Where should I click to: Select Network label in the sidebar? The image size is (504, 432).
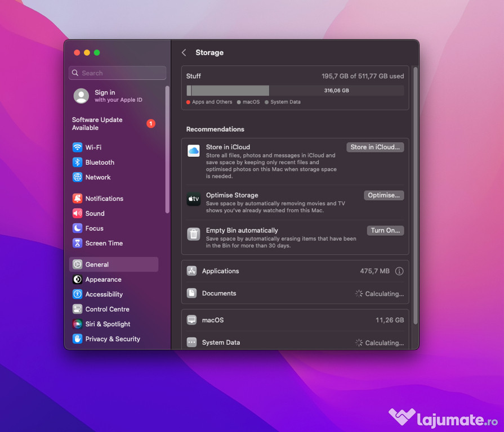[98, 177]
